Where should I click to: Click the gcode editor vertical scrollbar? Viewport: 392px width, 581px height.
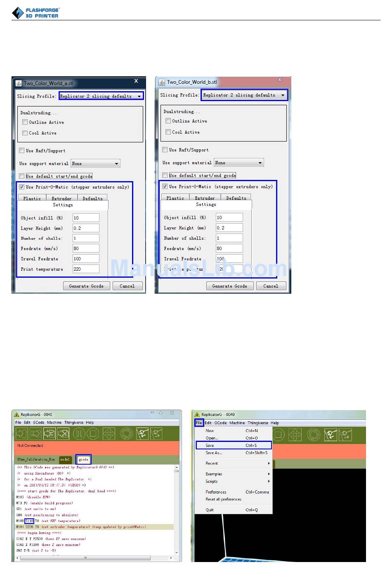tap(177, 510)
